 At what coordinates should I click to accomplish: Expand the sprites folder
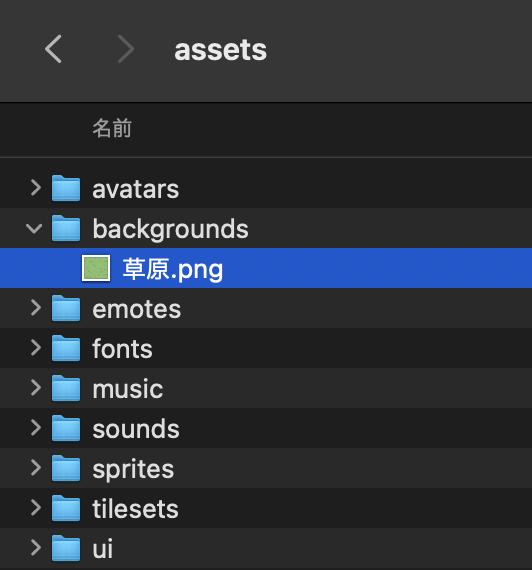[x=36, y=468]
